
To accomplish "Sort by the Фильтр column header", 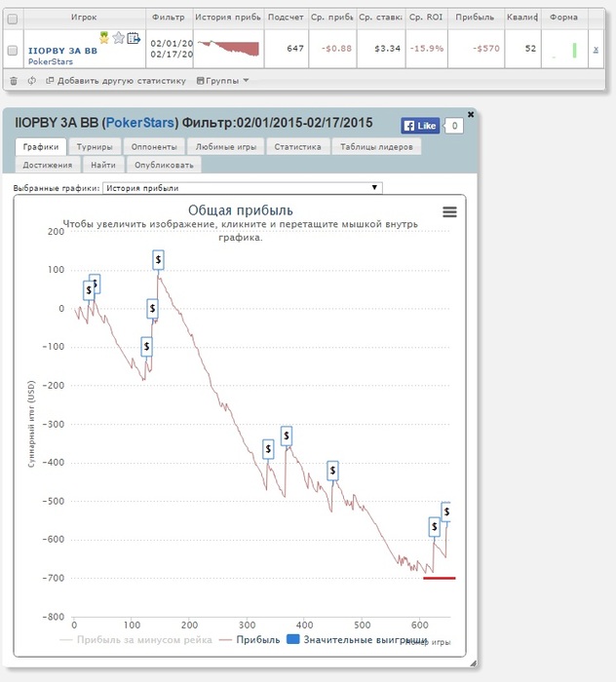I will click(x=169, y=18).
